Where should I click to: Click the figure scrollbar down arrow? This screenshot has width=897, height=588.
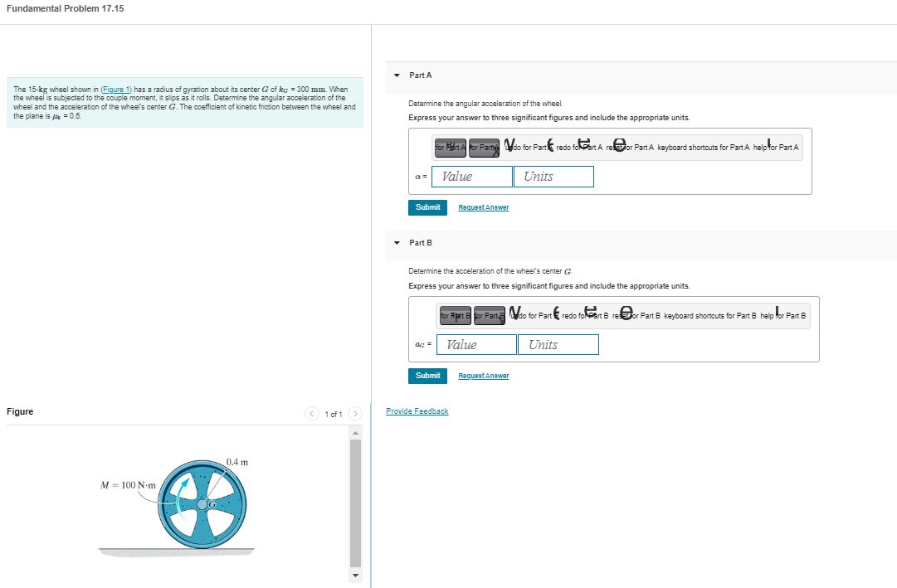point(355,574)
